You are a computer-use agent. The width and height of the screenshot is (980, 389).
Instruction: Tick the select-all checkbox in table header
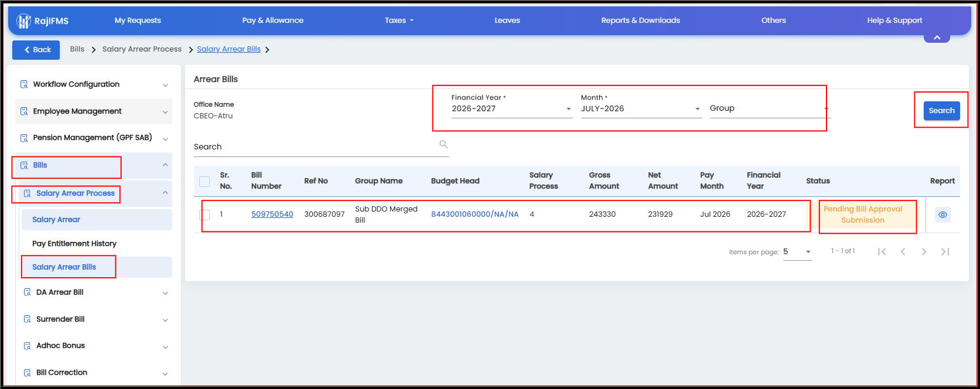click(x=204, y=181)
